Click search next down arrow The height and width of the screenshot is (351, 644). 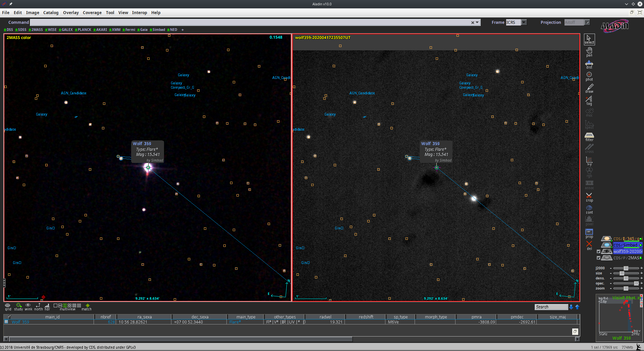[571, 307]
